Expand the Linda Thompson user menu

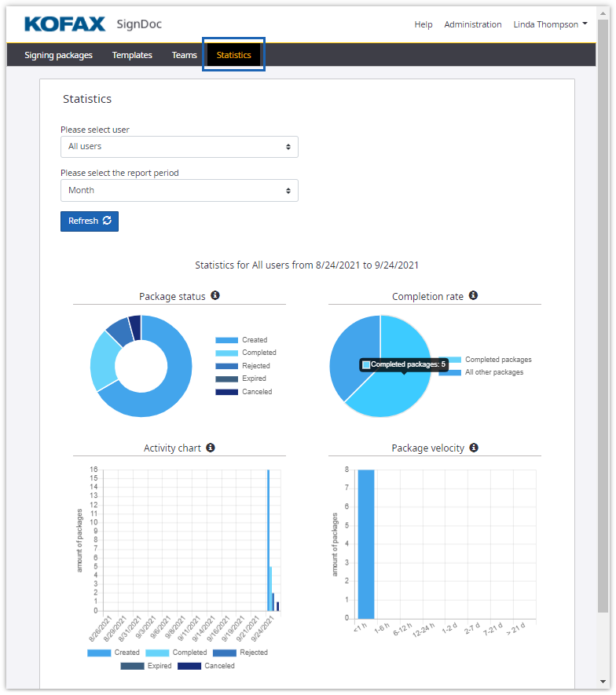coord(550,24)
